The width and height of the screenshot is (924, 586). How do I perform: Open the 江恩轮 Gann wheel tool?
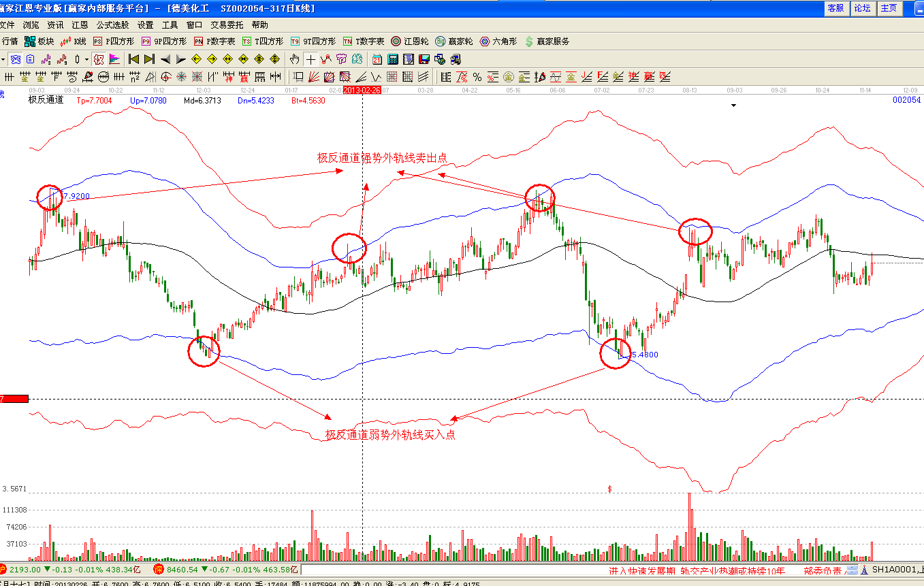click(410, 42)
